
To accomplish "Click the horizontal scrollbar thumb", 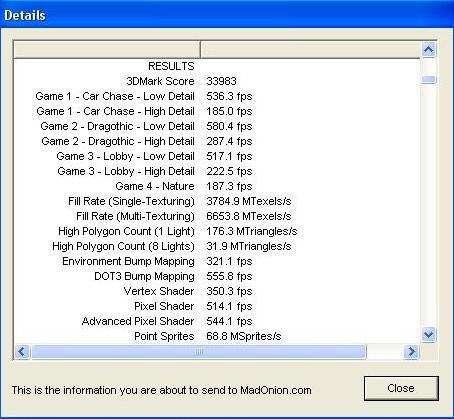I will pos(199,351).
